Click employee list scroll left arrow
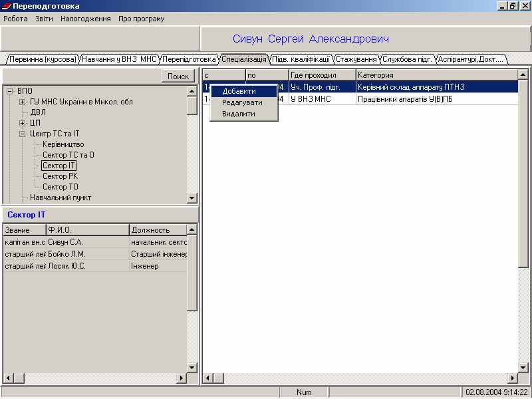The width and height of the screenshot is (532, 399). 8,378
